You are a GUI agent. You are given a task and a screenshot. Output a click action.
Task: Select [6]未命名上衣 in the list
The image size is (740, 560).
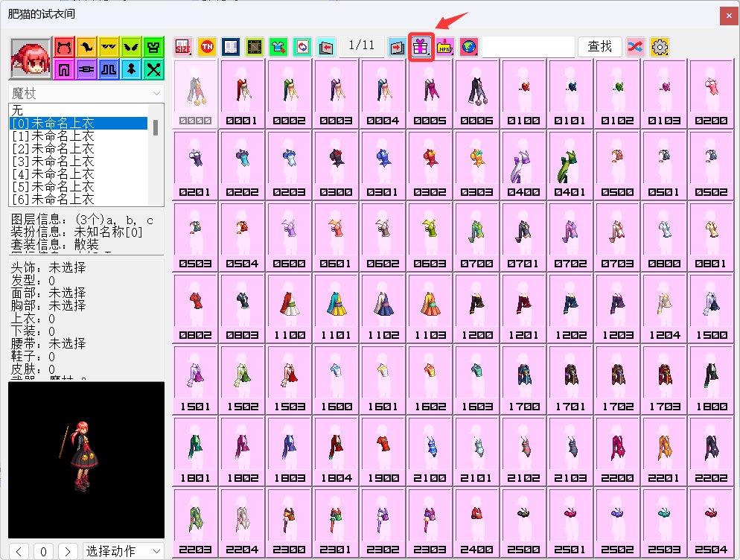[x=78, y=200]
